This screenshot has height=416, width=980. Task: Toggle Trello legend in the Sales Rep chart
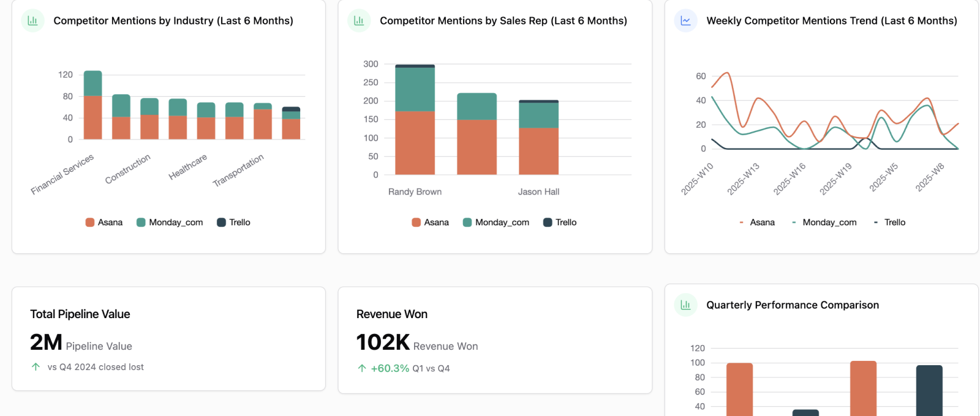point(560,222)
